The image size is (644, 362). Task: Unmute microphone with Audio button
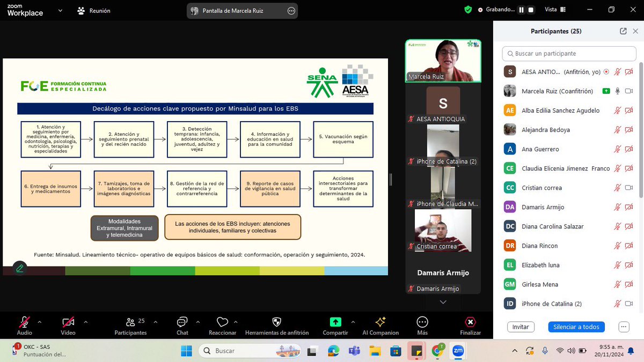(x=24, y=326)
